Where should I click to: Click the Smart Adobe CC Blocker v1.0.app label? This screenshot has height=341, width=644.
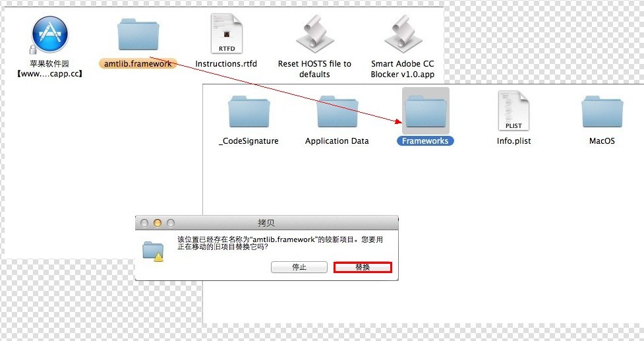click(403, 69)
